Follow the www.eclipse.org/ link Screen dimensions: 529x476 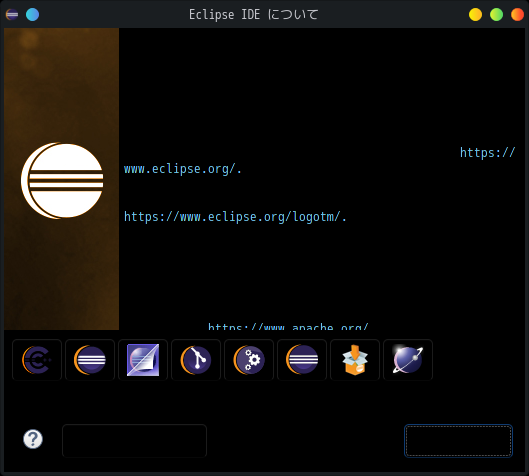[183, 169]
